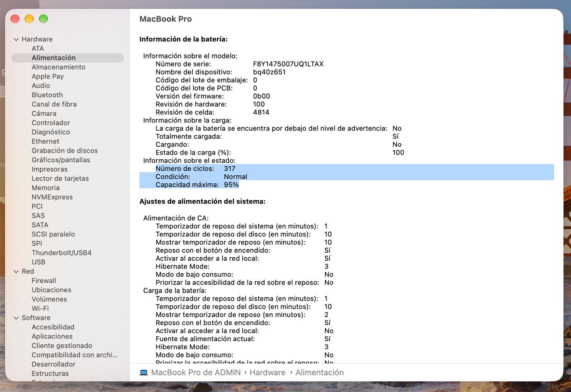Click MacBook Pro de ADMIN in path bar
571x392 pixels.
tap(196, 372)
